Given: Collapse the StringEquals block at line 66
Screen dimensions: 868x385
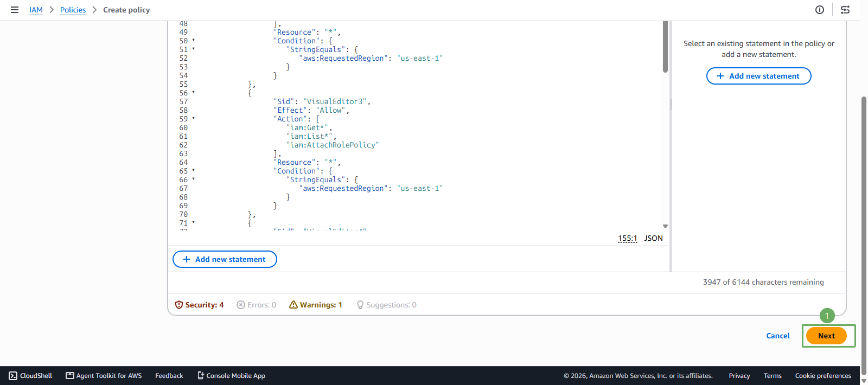Looking at the screenshot, I should click(194, 179).
